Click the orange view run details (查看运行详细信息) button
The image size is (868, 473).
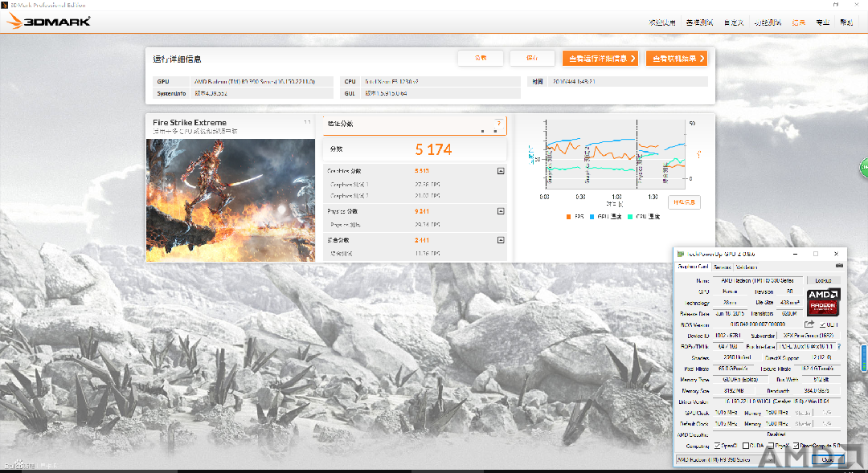[600, 58]
